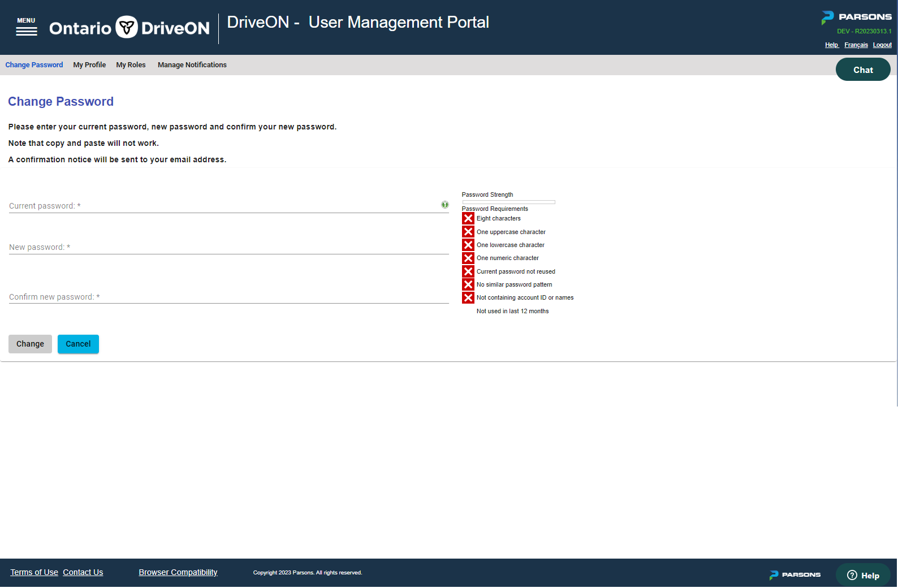
Task: Click the Ontario trillium logo
Action: (x=127, y=27)
